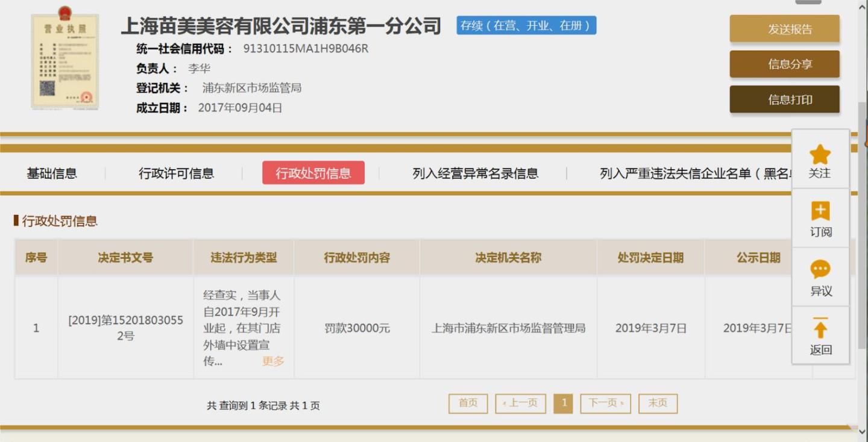Image resolution: width=868 pixels, height=442 pixels.
Task: Click the 决定机关名称 column header
Action: coord(508,258)
